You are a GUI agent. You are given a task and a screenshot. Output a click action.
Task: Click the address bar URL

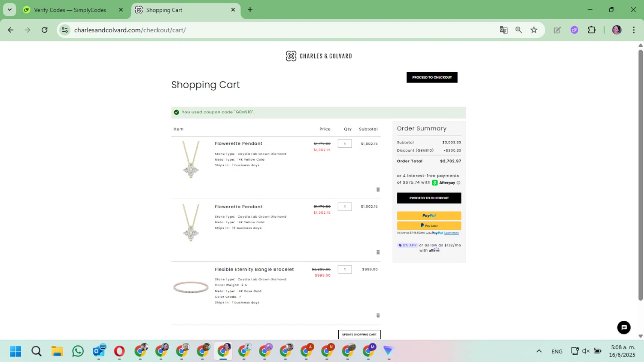click(x=130, y=30)
